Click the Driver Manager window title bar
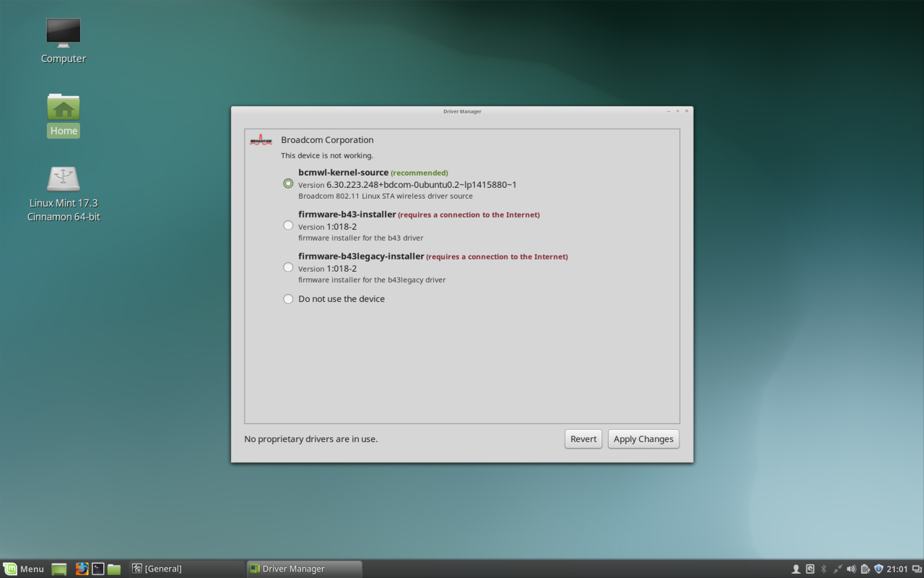This screenshot has height=578, width=924. (x=462, y=111)
